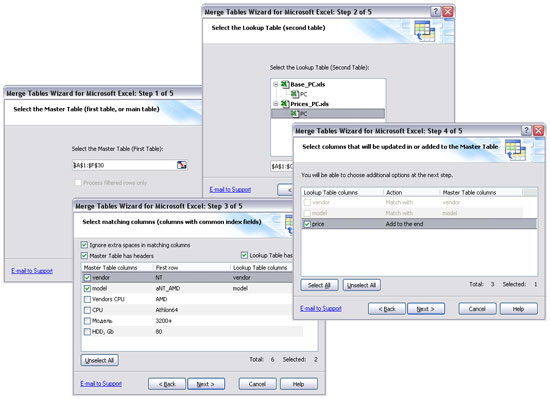This screenshot has height=399, width=550.
Task: Click 'Add to the end' action in price row
Action: [x=404, y=224]
